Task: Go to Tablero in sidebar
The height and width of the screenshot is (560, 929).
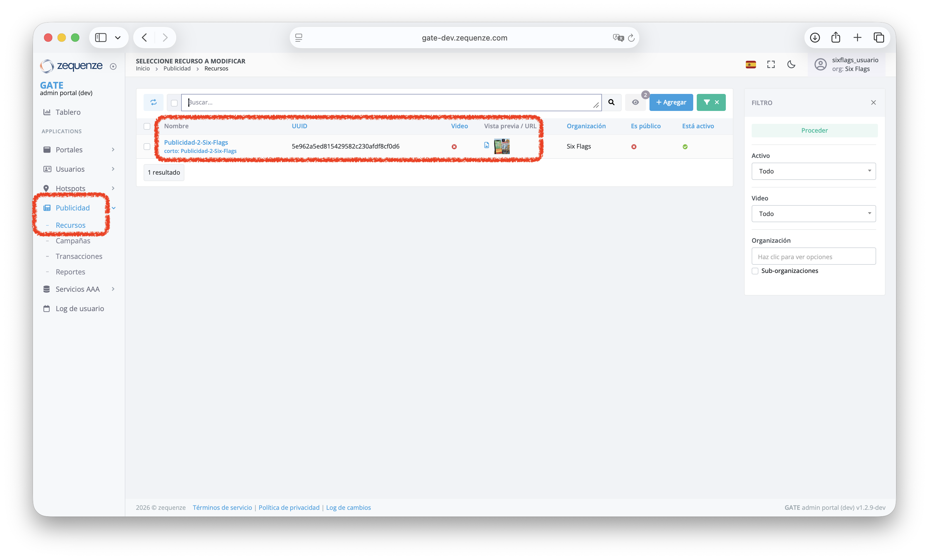Action: click(x=68, y=112)
